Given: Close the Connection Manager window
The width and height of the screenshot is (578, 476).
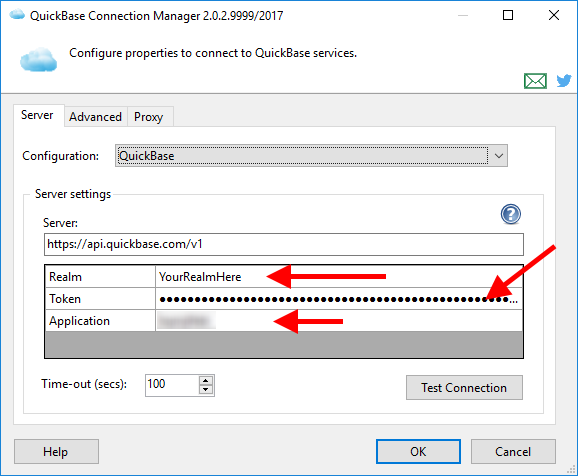Looking at the screenshot, I should 554,15.
